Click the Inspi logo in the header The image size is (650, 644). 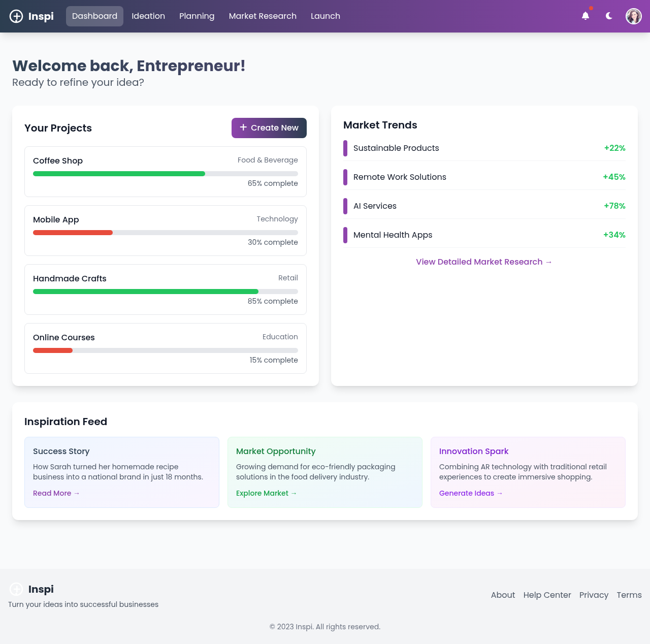(x=30, y=16)
